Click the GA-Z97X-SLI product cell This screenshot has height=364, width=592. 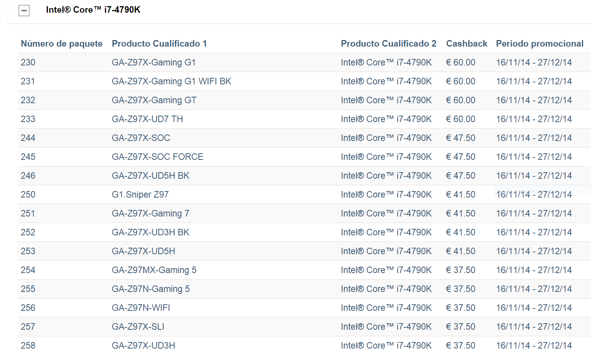138,327
